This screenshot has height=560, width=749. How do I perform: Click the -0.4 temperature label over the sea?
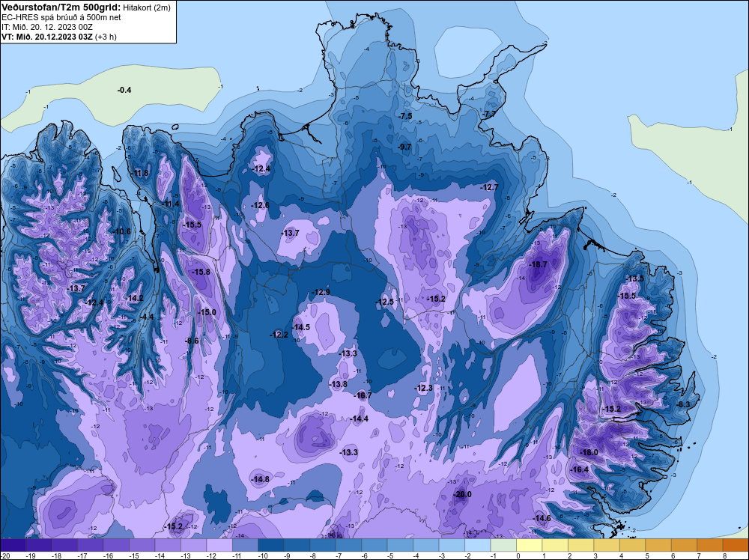pos(124,91)
